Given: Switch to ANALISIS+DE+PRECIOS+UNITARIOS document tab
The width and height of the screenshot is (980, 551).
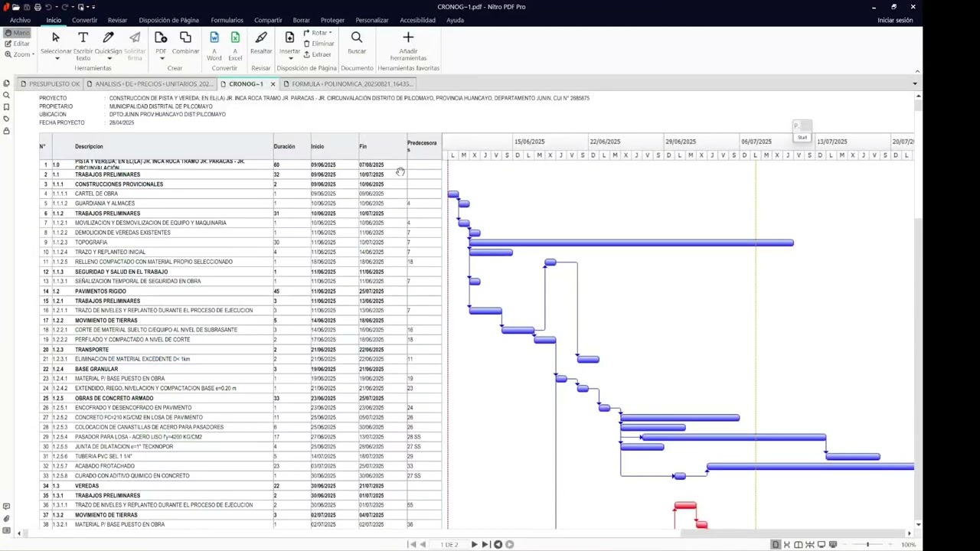Looking at the screenshot, I should click(x=150, y=84).
